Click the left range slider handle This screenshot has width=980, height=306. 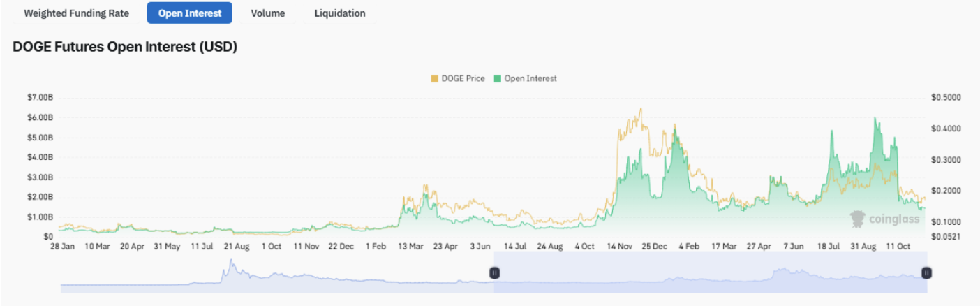click(x=494, y=273)
